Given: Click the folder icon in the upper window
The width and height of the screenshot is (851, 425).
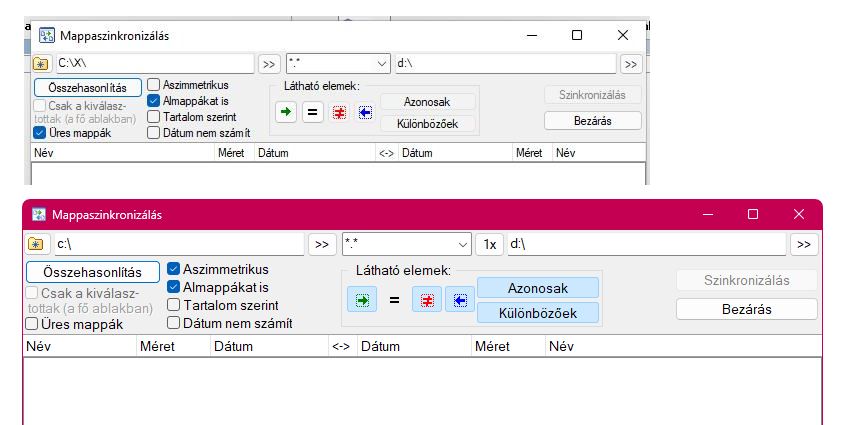Looking at the screenshot, I should 40,64.
